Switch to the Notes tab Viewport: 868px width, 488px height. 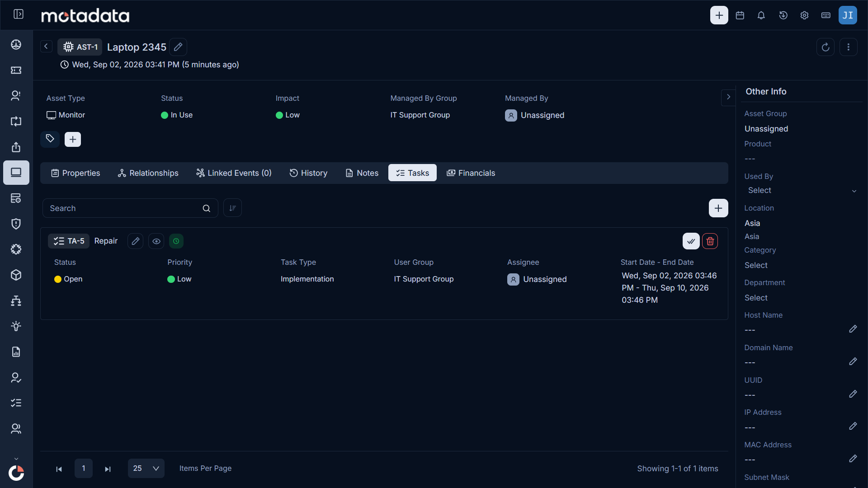362,173
